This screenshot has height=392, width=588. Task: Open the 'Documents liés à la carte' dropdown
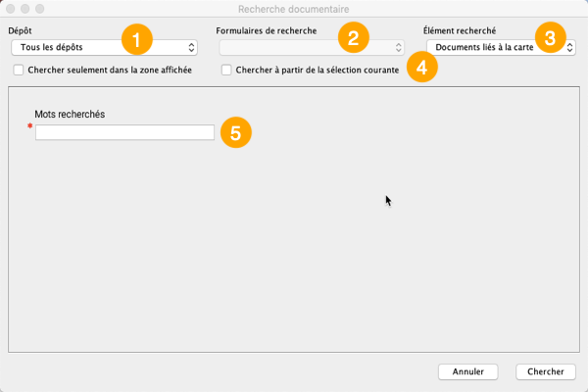tap(500, 47)
